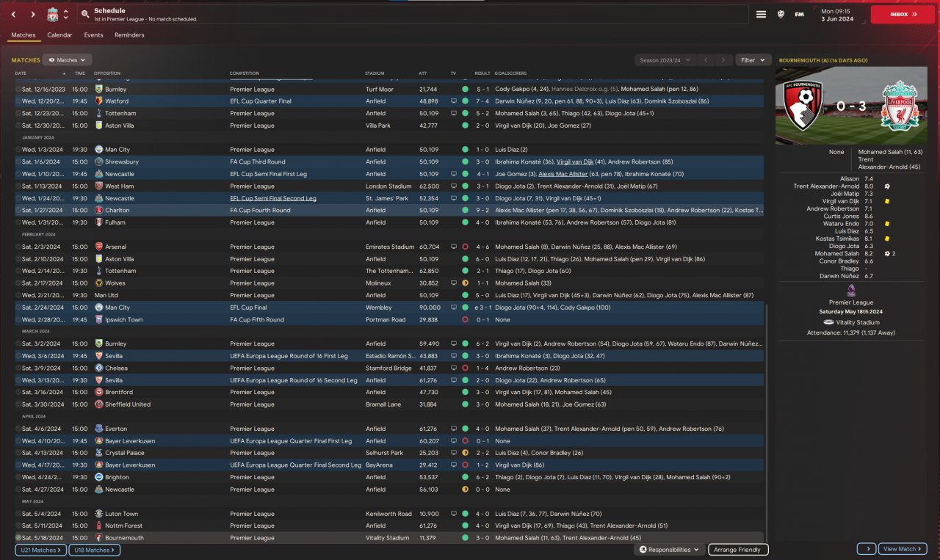This screenshot has width=940, height=560.
Task: Click the team switcher up/down chevrons
Action: click(x=65, y=15)
